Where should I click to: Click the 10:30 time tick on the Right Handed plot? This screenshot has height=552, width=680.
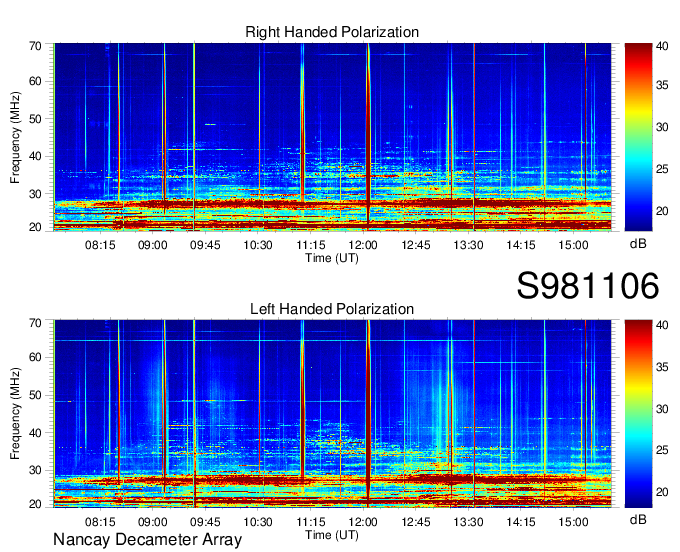click(258, 245)
